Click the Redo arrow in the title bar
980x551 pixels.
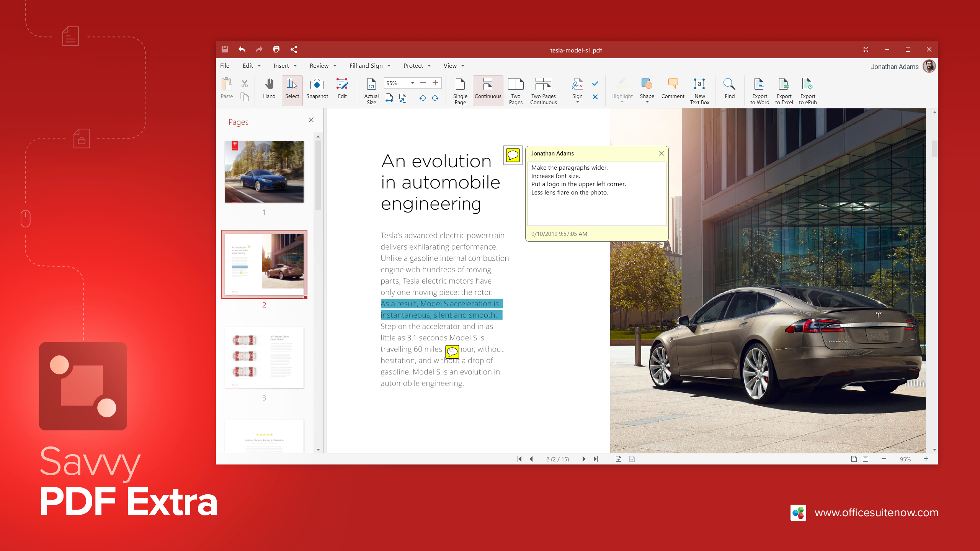pos(259,49)
